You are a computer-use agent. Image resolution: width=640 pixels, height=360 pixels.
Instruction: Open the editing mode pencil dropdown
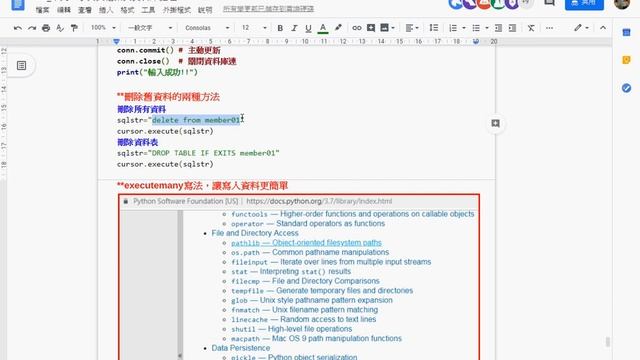[x=581, y=28]
